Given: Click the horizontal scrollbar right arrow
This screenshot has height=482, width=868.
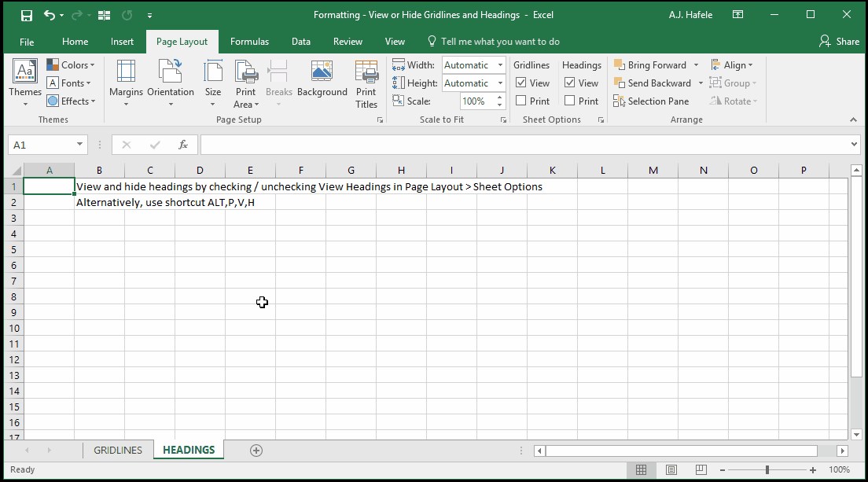Looking at the screenshot, I should pos(843,451).
